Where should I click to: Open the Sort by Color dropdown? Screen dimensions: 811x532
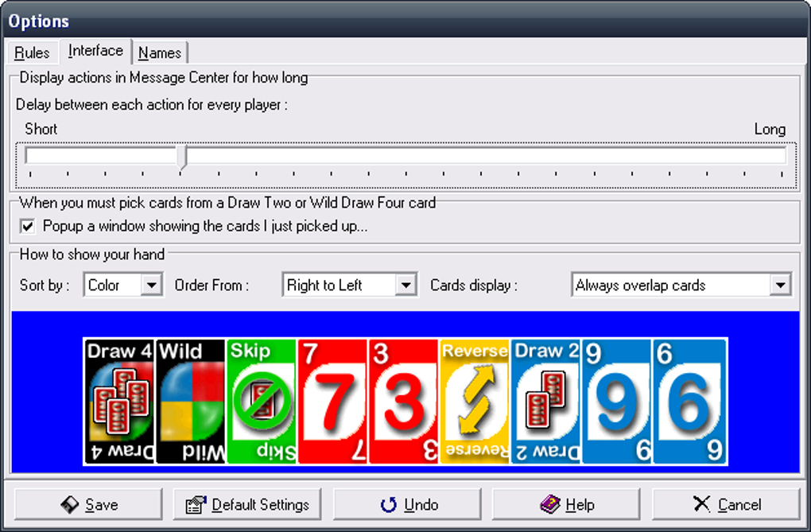pos(151,285)
